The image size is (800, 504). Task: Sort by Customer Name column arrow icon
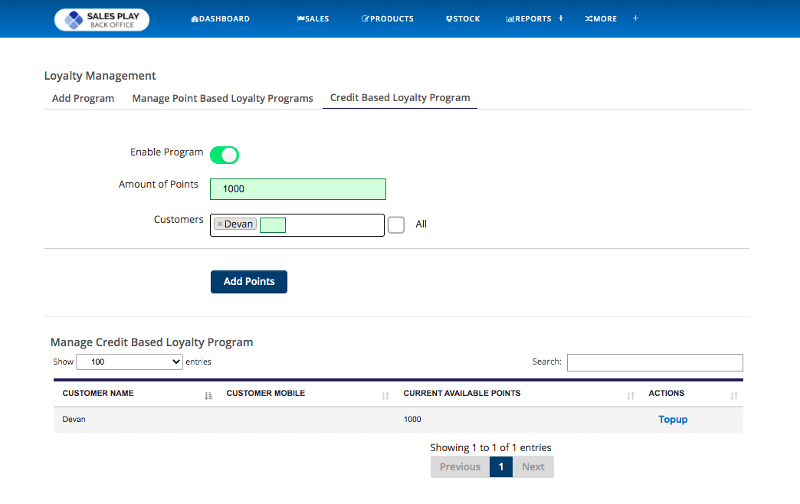tap(208, 396)
